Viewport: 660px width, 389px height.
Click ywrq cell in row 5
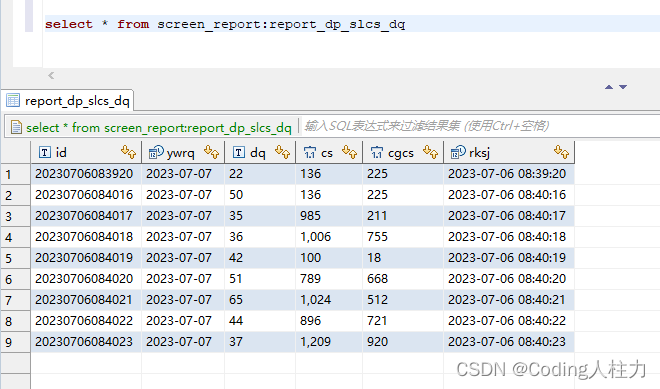tap(183, 258)
